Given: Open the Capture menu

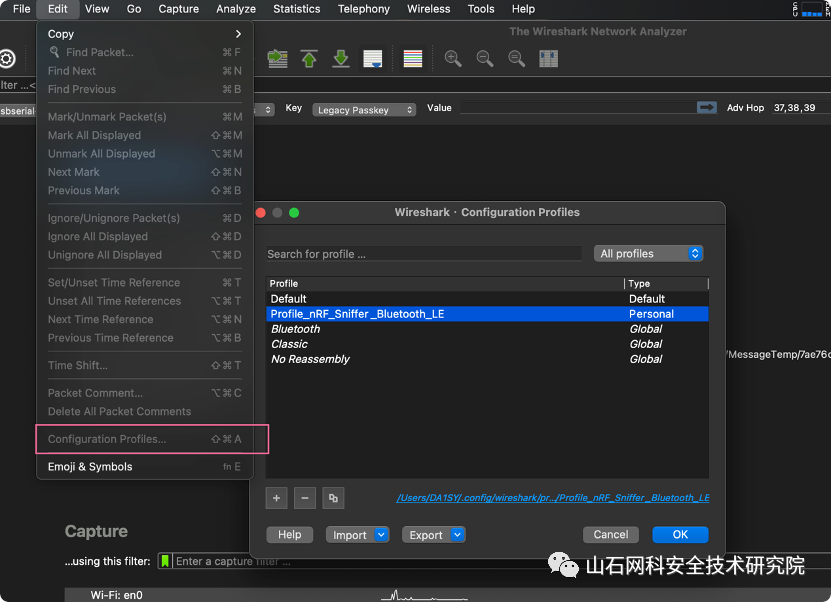Looking at the screenshot, I should (179, 9).
